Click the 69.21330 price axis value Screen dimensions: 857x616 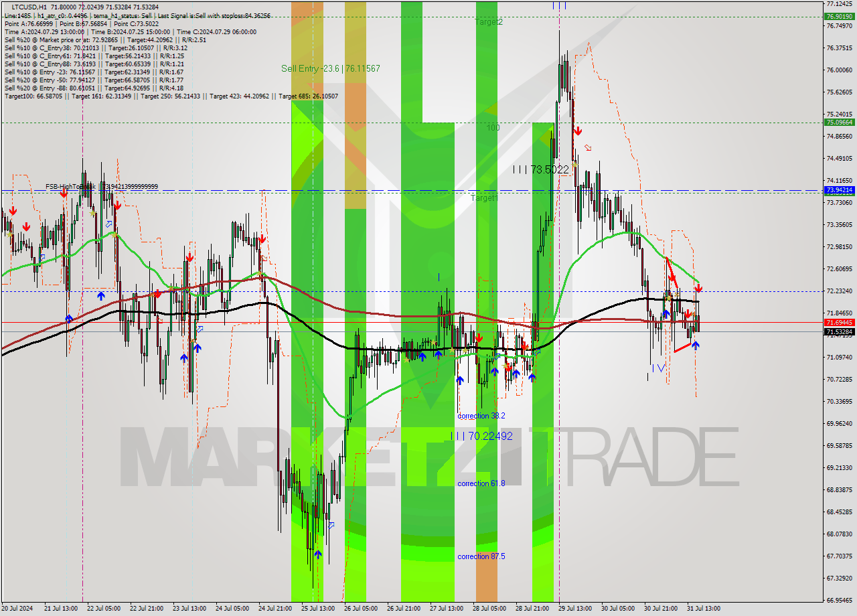[x=839, y=467]
